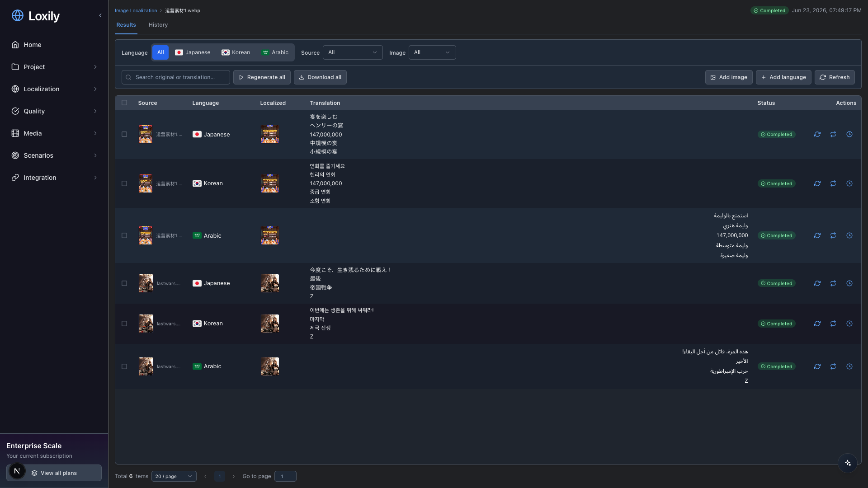Click the circular-arrows regenerate icon in the 运营素材1 Korean row
Screen dimensions: 868x488
817,183
